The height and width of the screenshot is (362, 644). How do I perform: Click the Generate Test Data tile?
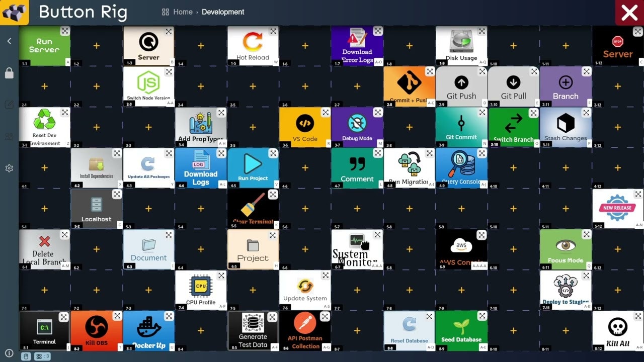253,331
